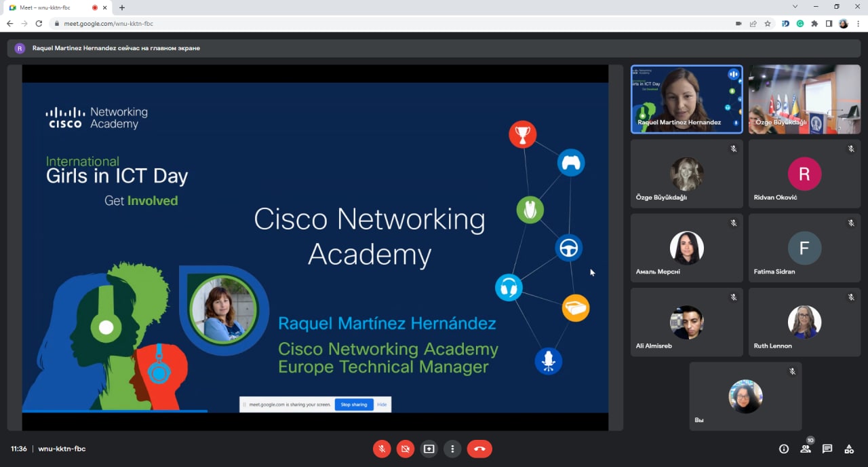
Task: Open the meeting details info icon
Action: coord(784,449)
